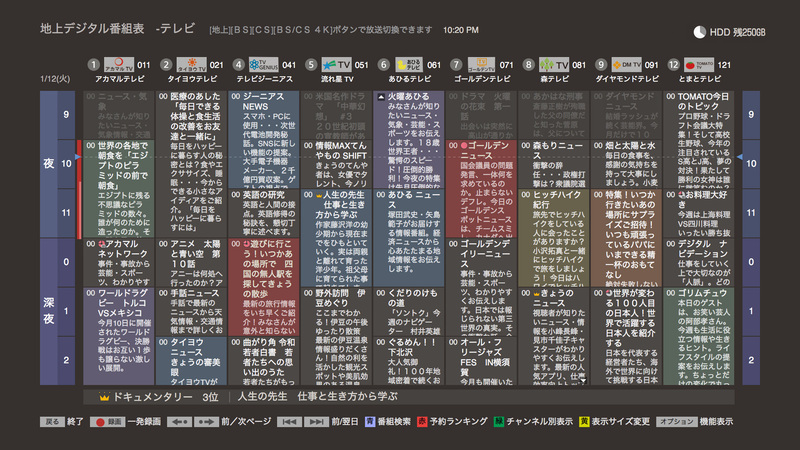This screenshot has height=450, width=800.
Task: Click the right blue current-time marker arrow
Action: pyautogui.click(x=739, y=157)
